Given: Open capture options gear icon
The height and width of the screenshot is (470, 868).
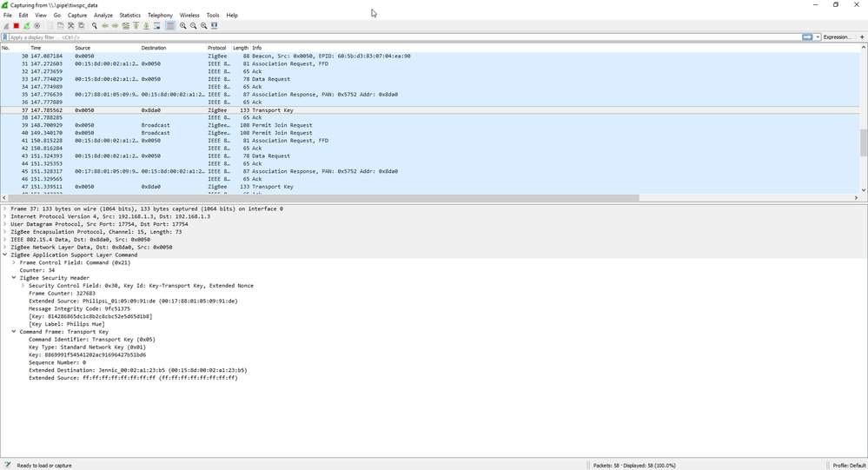Looking at the screenshot, I should [37, 26].
